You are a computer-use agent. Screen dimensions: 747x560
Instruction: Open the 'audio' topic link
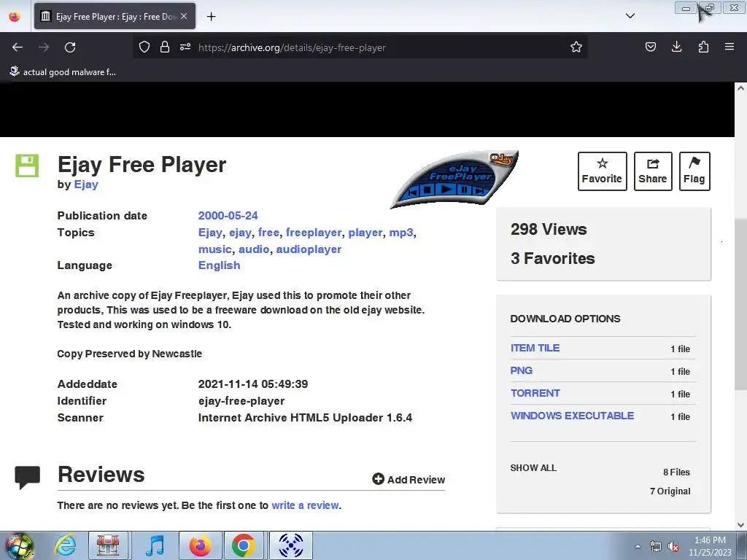[x=254, y=249]
